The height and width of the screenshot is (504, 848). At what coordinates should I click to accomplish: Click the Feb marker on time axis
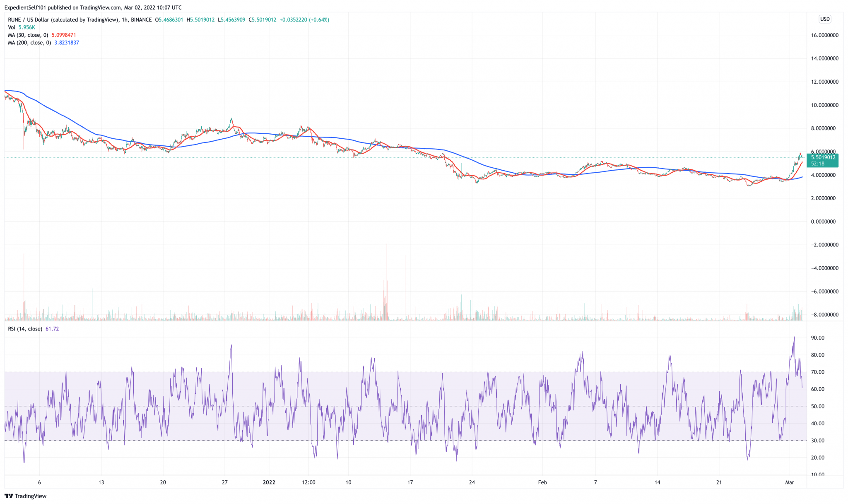click(542, 482)
